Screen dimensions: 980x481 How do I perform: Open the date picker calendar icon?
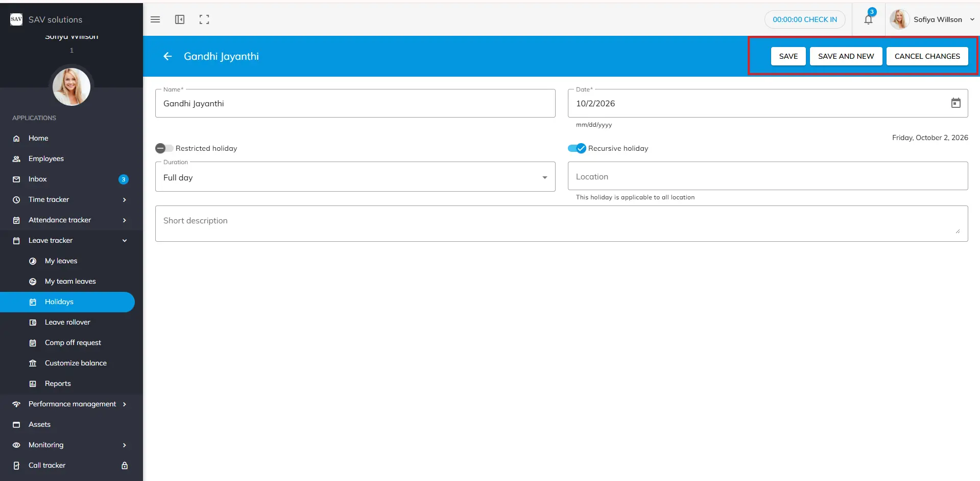pos(955,103)
